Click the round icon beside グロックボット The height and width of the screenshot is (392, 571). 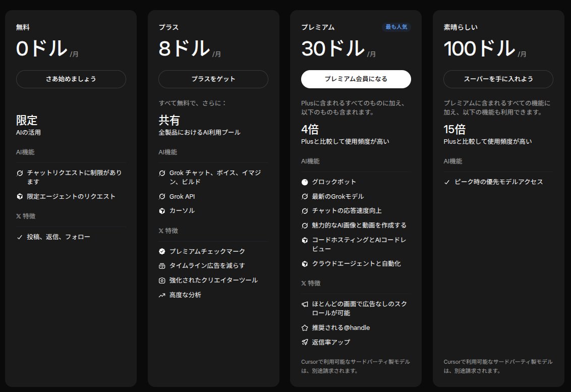[305, 182]
